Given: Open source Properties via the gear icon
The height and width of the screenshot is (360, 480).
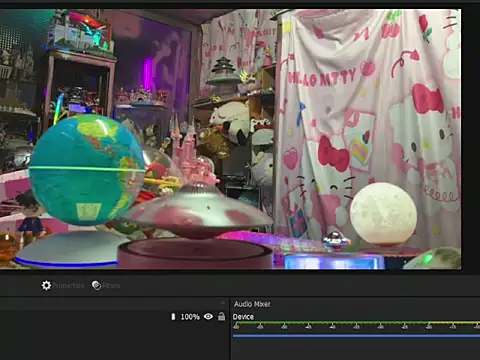Looking at the screenshot, I should (x=46, y=285).
